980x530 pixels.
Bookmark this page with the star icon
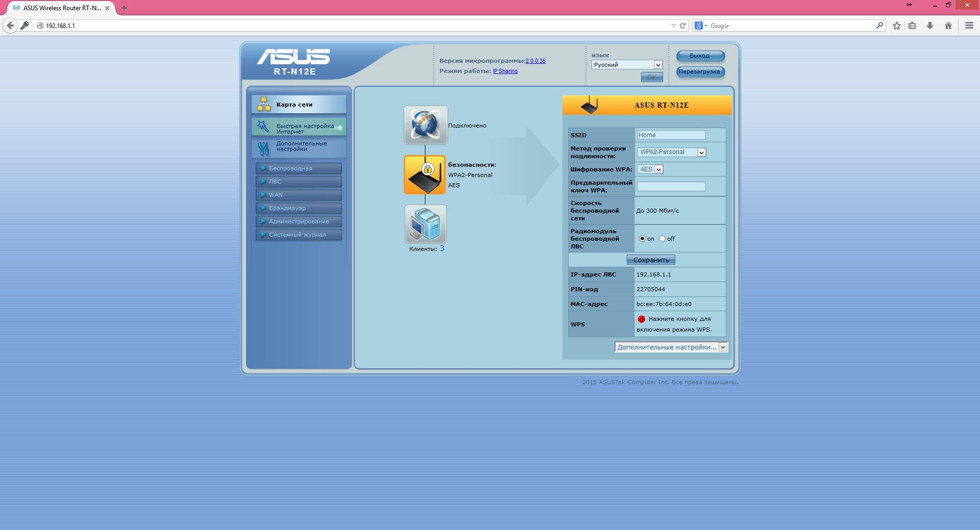click(x=897, y=26)
